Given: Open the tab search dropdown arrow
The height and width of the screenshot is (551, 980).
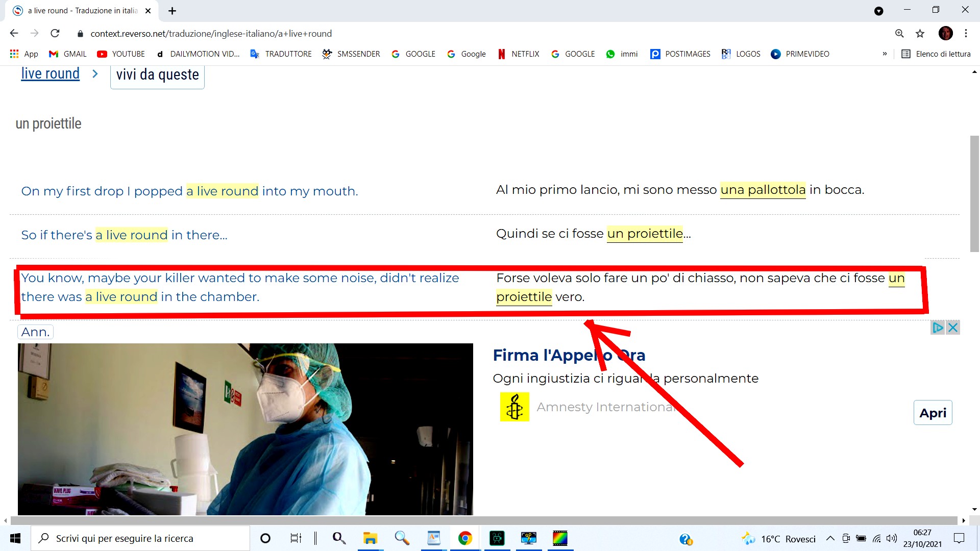Looking at the screenshot, I should click(878, 11).
